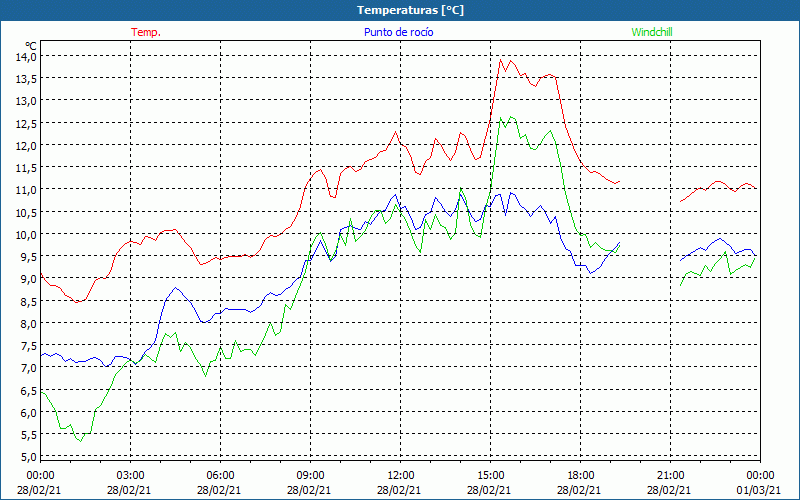The width and height of the screenshot is (800, 500).
Task: Click the 01/03/21 date label
Action: (x=760, y=490)
